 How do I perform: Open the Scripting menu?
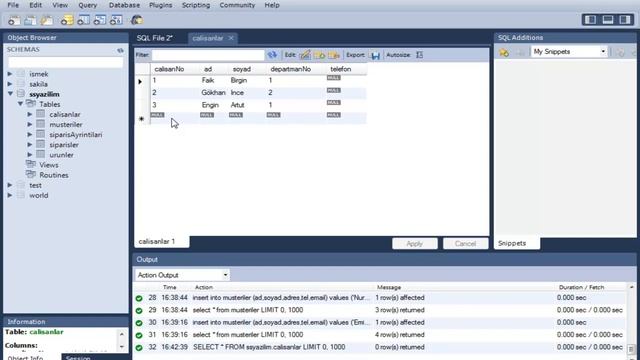coord(196,5)
